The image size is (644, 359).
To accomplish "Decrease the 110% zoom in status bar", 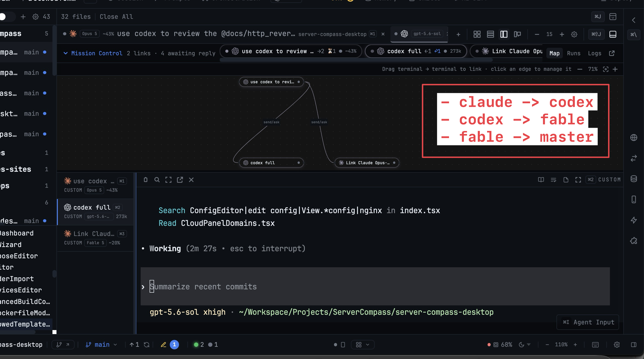I will tap(547, 345).
